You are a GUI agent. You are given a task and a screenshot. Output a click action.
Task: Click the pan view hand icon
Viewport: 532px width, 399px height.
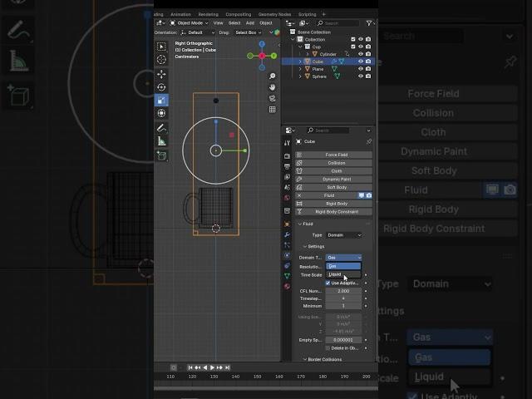tap(272, 87)
